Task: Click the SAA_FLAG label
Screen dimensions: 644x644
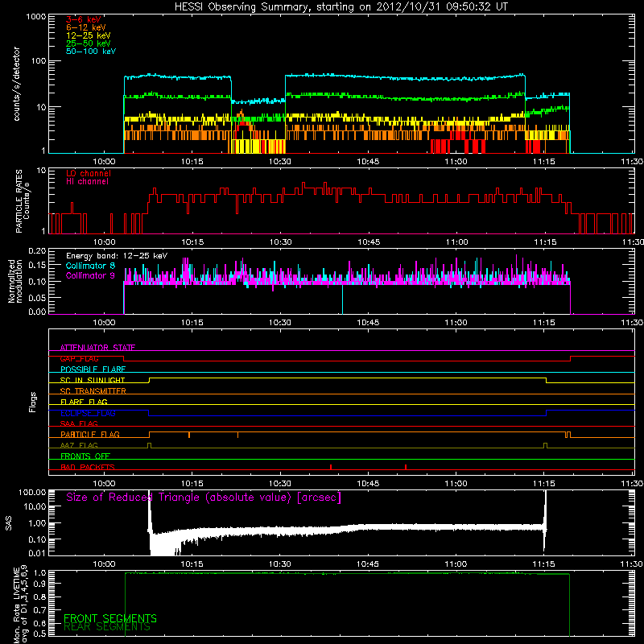Action: (79, 423)
